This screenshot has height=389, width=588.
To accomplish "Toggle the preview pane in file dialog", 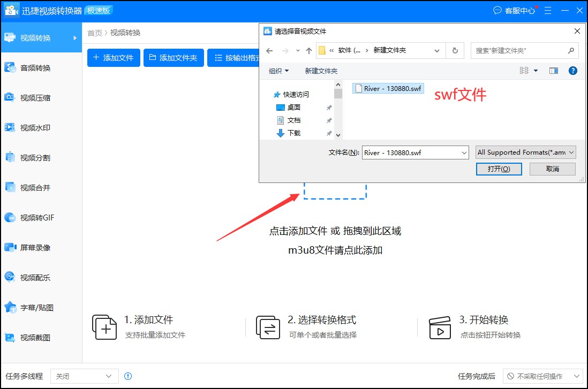I will (553, 70).
